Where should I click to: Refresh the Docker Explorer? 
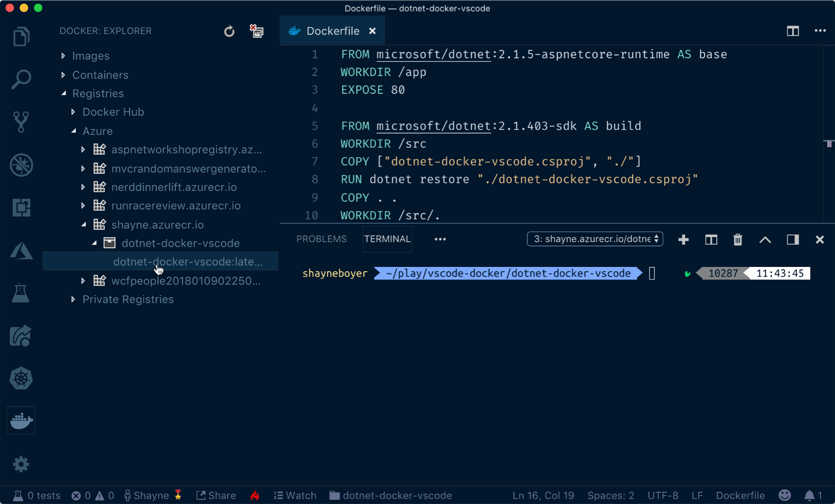click(x=229, y=31)
